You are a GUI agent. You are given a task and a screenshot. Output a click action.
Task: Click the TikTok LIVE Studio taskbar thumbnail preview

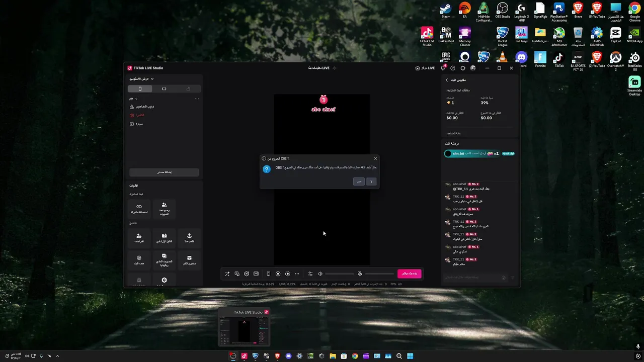[244, 327]
